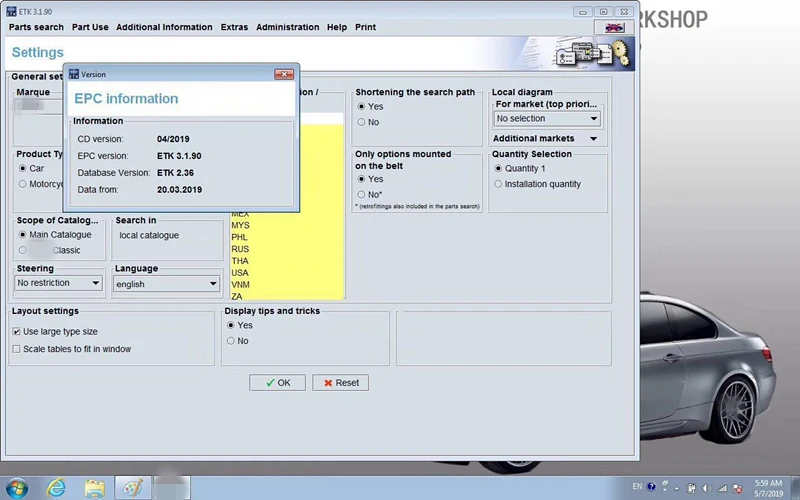Click the EPC version value ETK 3.1.90
The image size is (800, 500).
179,156
